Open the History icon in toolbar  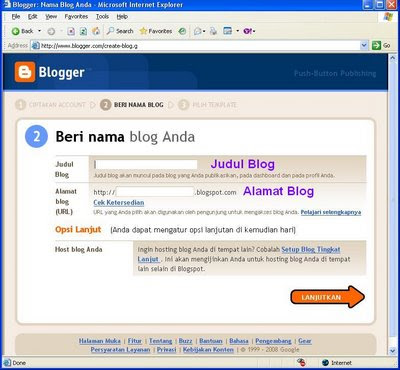point(182,31)
